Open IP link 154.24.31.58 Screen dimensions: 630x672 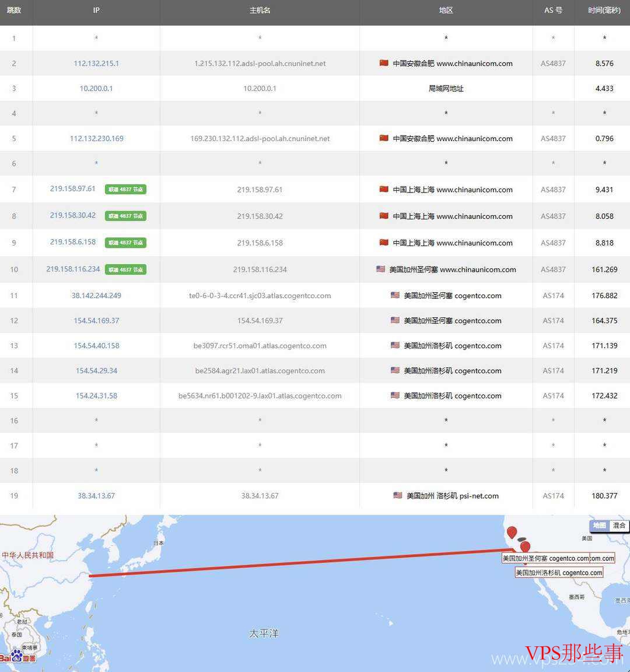click(96, 395)
